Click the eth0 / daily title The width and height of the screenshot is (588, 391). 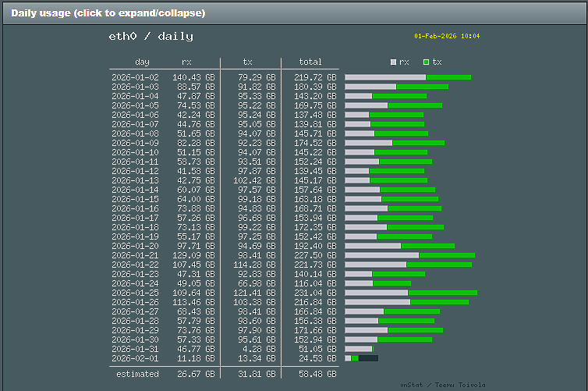151,37
